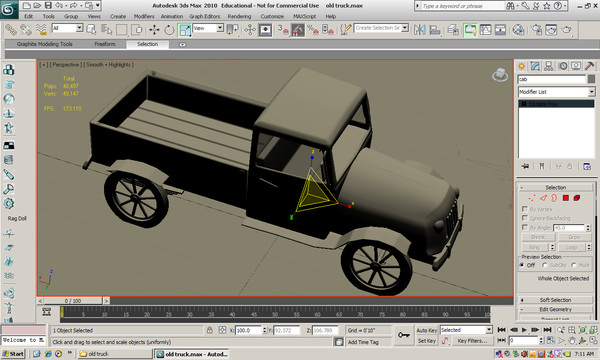The width and height of the screenshot is (600, 360).
Task: Select the Select and Move tool
Action: point(155,29)
